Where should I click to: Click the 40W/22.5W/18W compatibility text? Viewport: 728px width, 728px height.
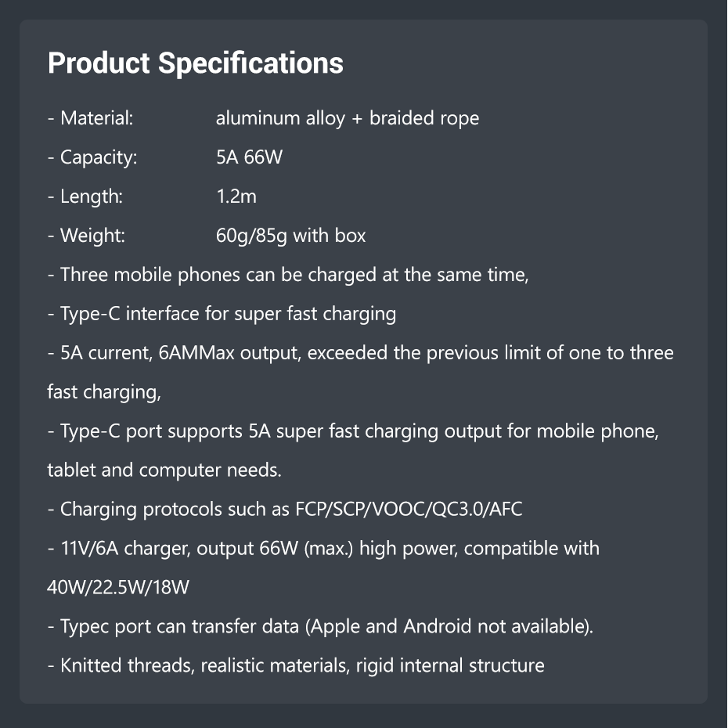point(118,588)
